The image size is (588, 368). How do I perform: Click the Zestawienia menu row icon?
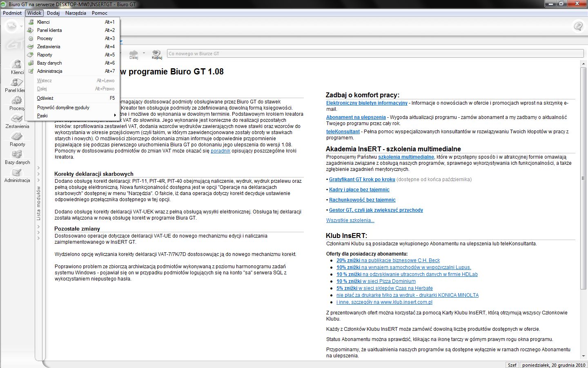coord(31,47)
